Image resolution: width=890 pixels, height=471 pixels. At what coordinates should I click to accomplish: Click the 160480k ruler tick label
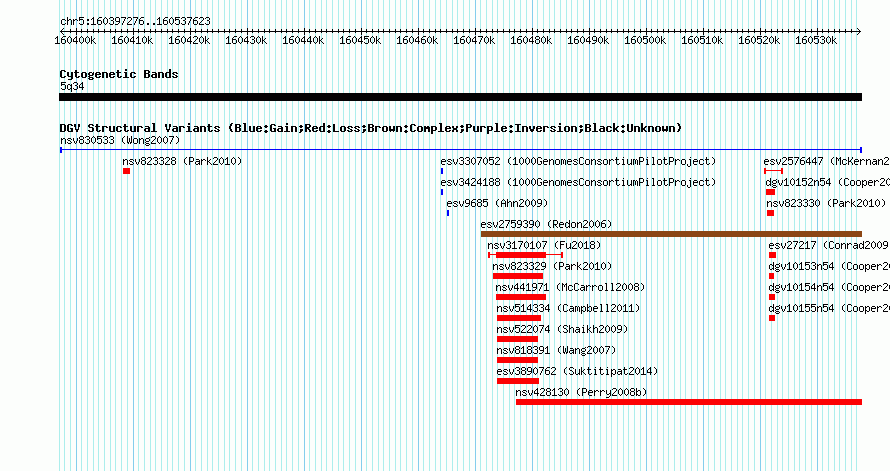[531, 40]
